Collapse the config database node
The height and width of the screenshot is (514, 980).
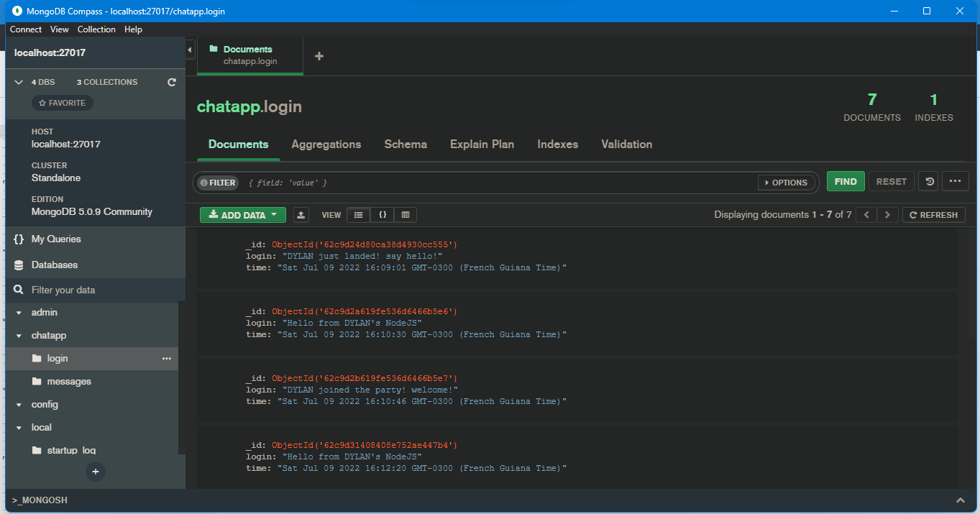tap(19, 405)
